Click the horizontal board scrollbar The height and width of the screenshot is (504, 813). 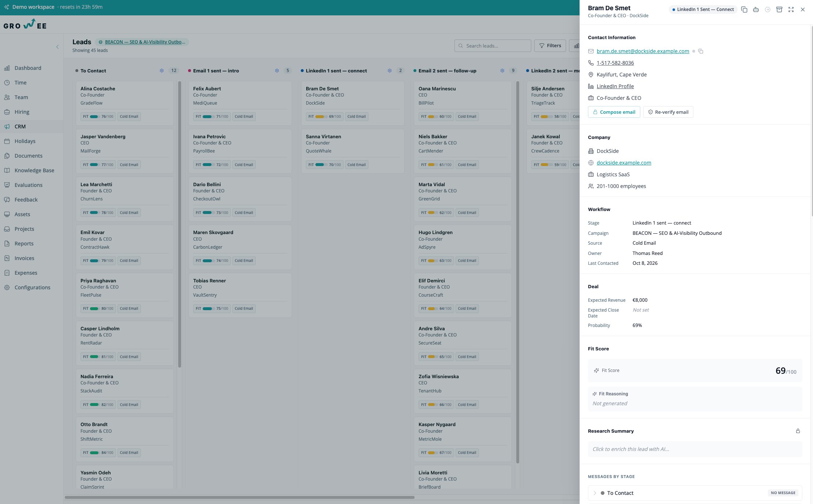coord(240,497)
